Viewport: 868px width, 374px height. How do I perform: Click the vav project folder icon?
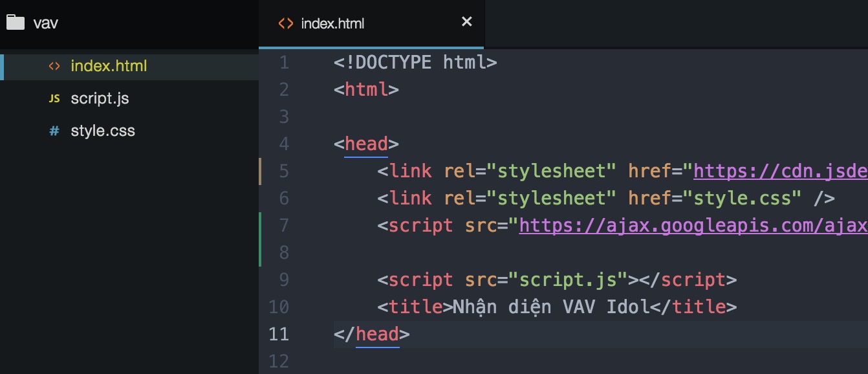pos(15,23)
